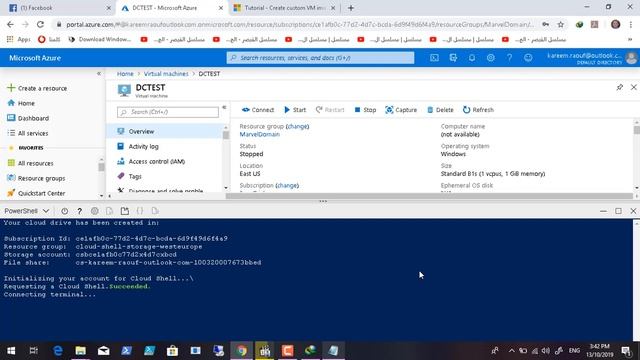Open Cloud Shell settings gear

pyautogui.click(x=95, y=211)
